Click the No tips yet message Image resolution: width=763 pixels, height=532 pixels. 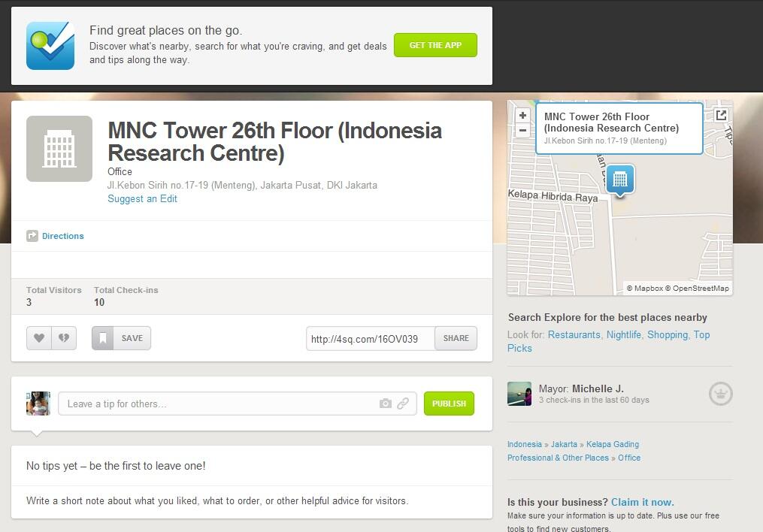coord(116,466)
